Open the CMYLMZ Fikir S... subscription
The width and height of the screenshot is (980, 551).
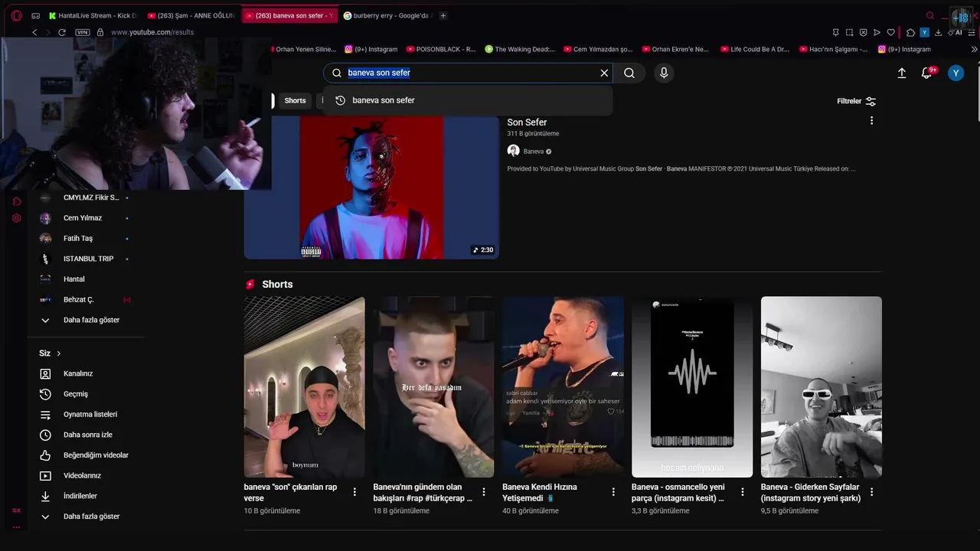pos(85,197)
